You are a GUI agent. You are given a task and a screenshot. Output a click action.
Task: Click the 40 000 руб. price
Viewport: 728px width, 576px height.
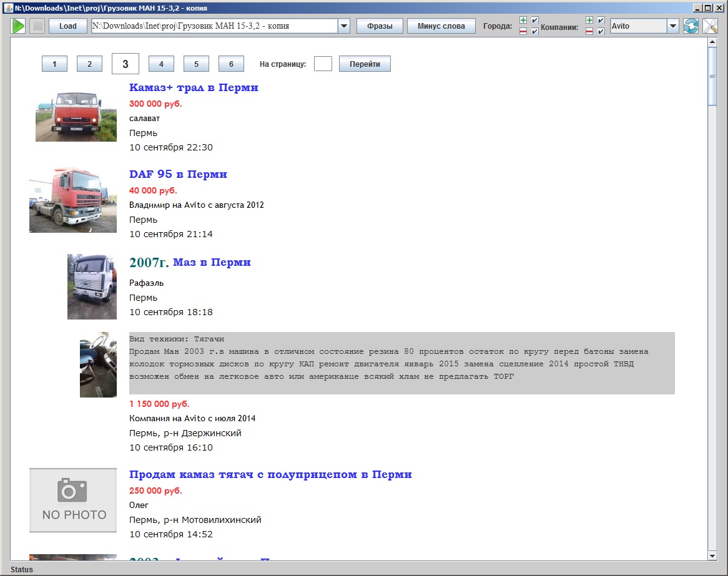point(153,190)
